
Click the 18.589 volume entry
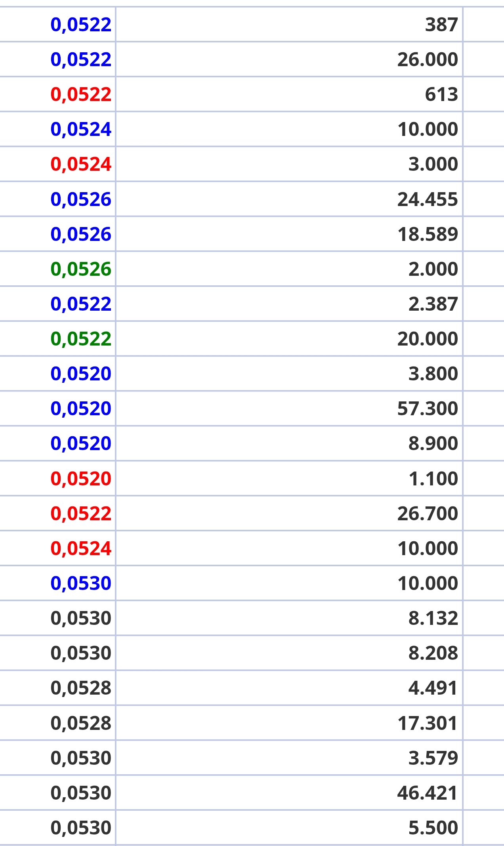point(428,234)
